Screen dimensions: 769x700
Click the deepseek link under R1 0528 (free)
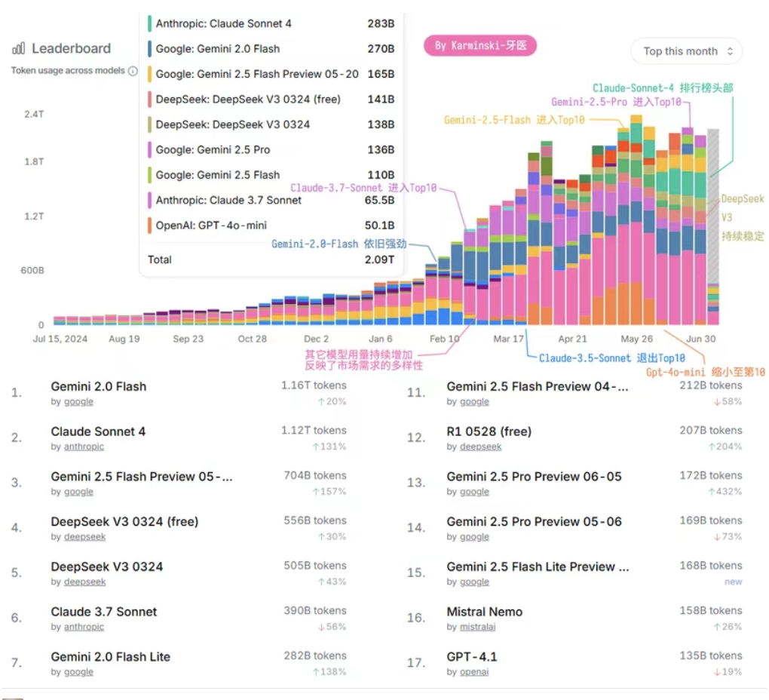pyautogui.click(x=481, y=447)
